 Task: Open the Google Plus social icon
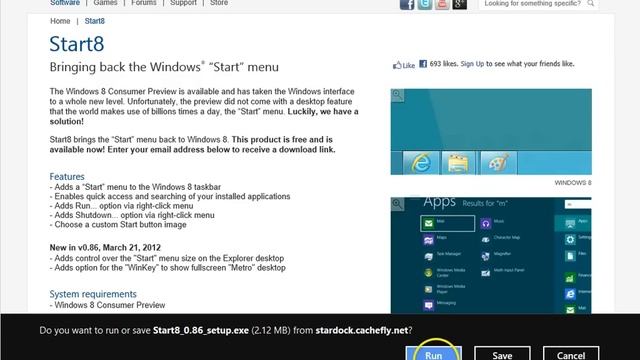click(460, 4)
